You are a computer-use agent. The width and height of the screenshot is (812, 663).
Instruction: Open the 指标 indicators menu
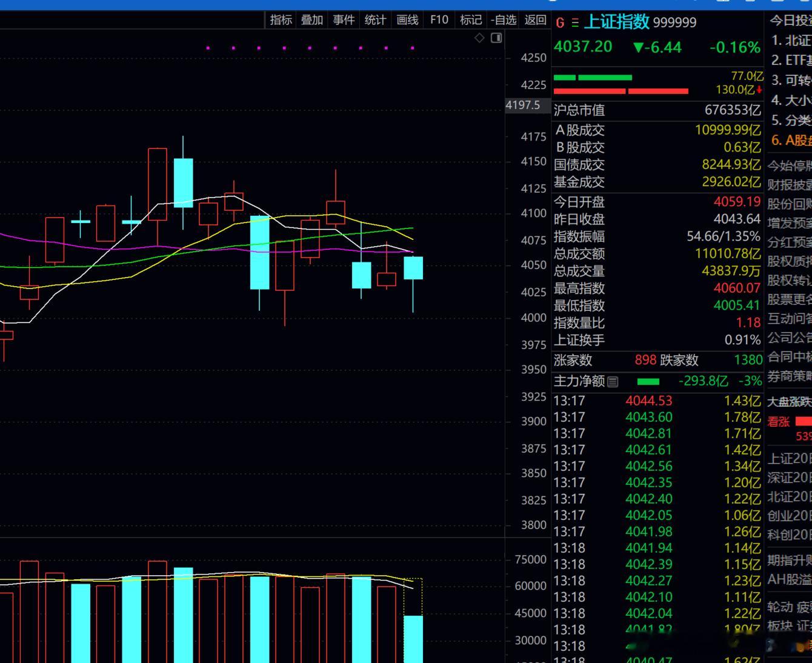281,20
